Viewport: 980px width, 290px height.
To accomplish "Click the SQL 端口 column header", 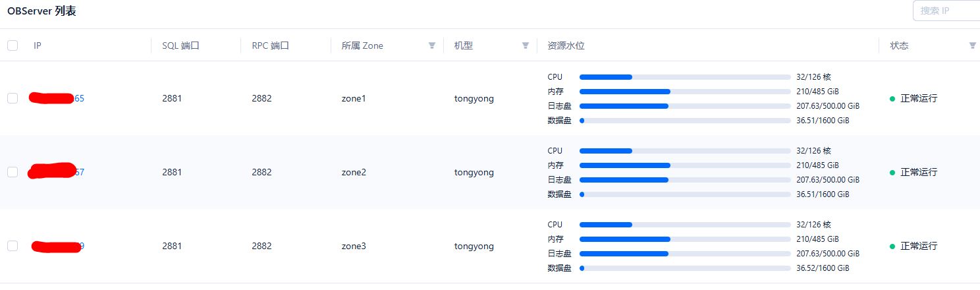I will [x=180, y=45].
